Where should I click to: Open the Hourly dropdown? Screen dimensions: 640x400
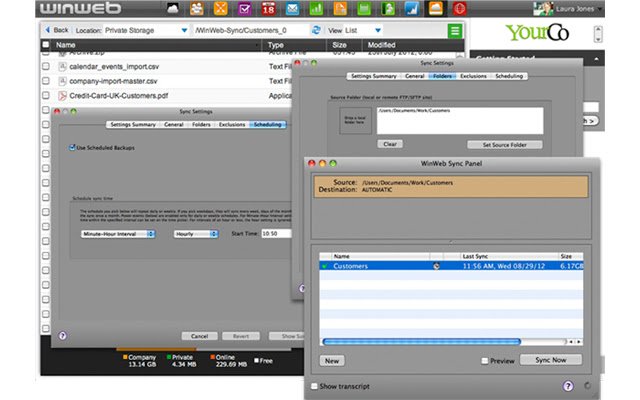tap(196, 234)
